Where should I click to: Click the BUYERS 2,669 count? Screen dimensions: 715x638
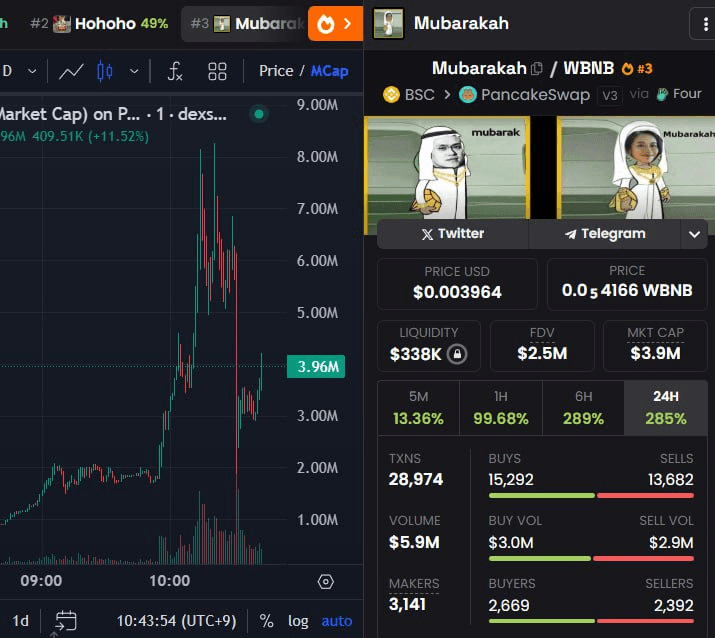coord(509,606)
